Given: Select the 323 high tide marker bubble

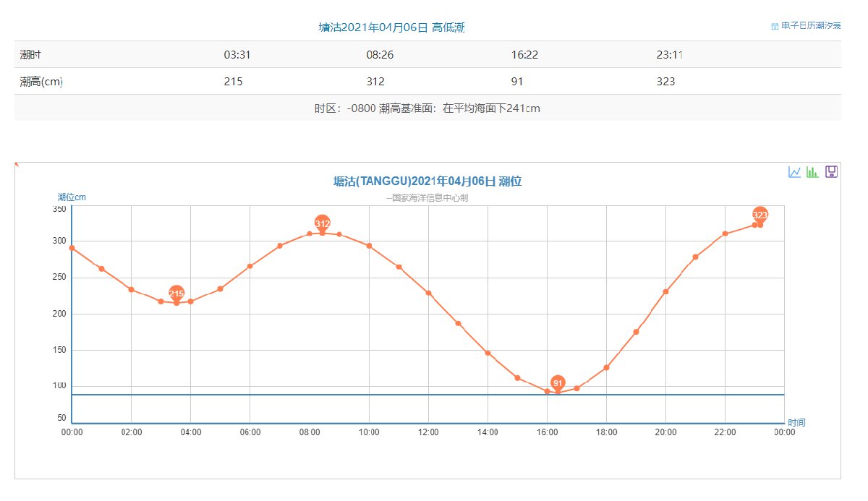Looking at the screenshot, I should (759, 215).
